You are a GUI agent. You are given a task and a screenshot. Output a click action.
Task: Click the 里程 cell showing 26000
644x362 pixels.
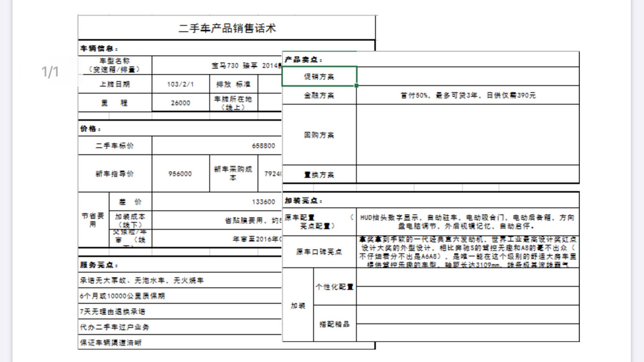(180, 103)
